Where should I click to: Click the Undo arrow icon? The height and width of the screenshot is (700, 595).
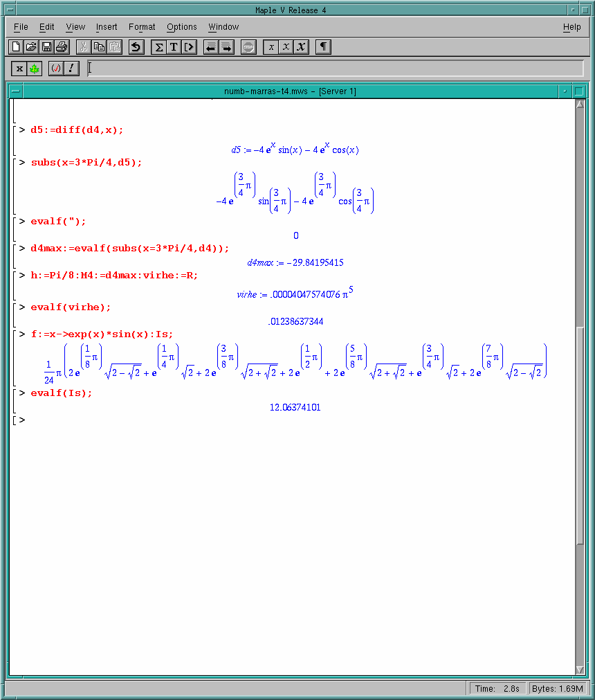136,47
